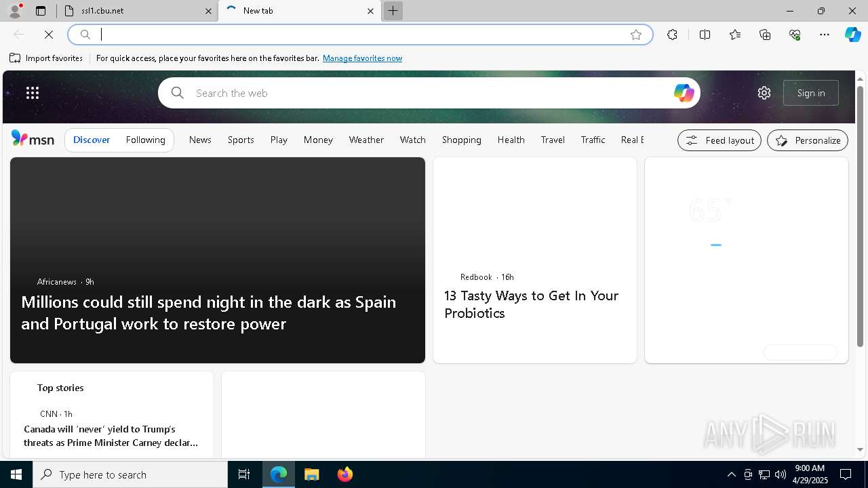Viewport: 868px width, 488px height.
Task: Close the New tab tab
Action: (370, 11)
